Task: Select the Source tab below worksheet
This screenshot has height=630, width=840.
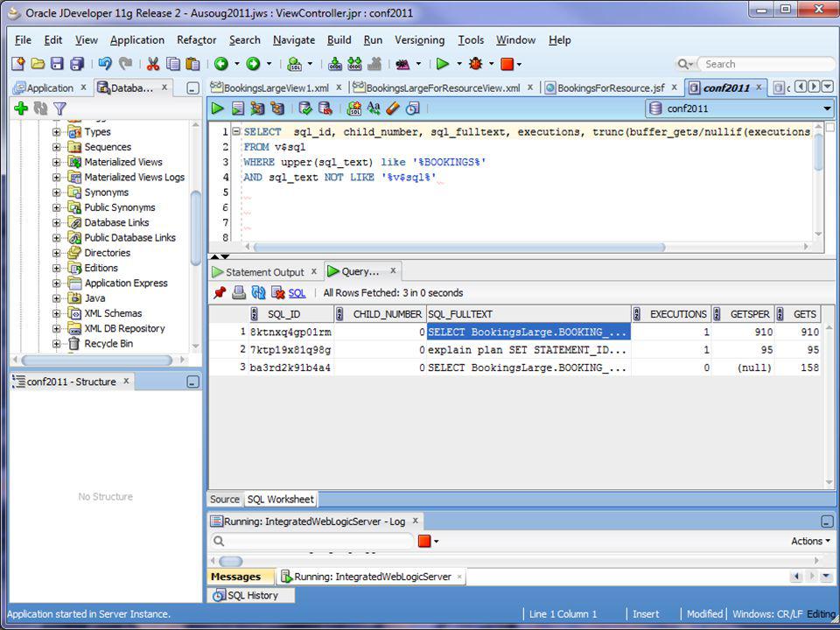Action: (x=225, y=500)
